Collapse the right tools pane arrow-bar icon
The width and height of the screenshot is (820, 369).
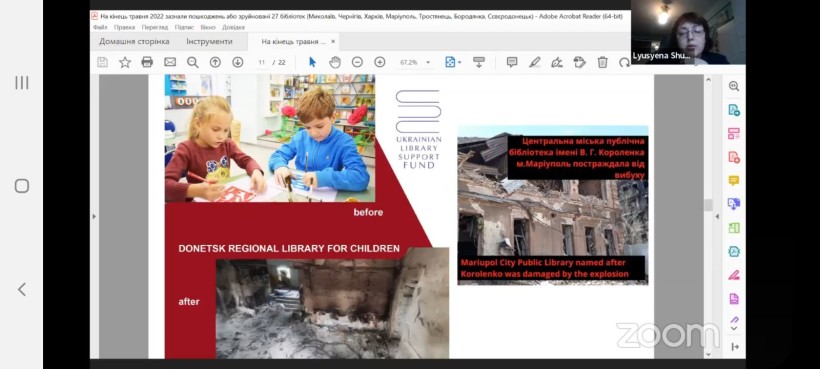pos(734,347)
